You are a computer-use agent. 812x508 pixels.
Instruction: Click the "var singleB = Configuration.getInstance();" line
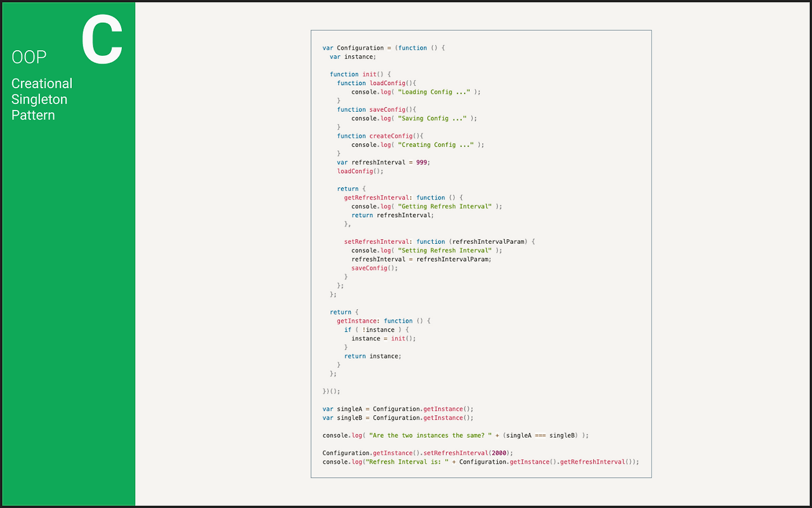[x=398, y=418]
